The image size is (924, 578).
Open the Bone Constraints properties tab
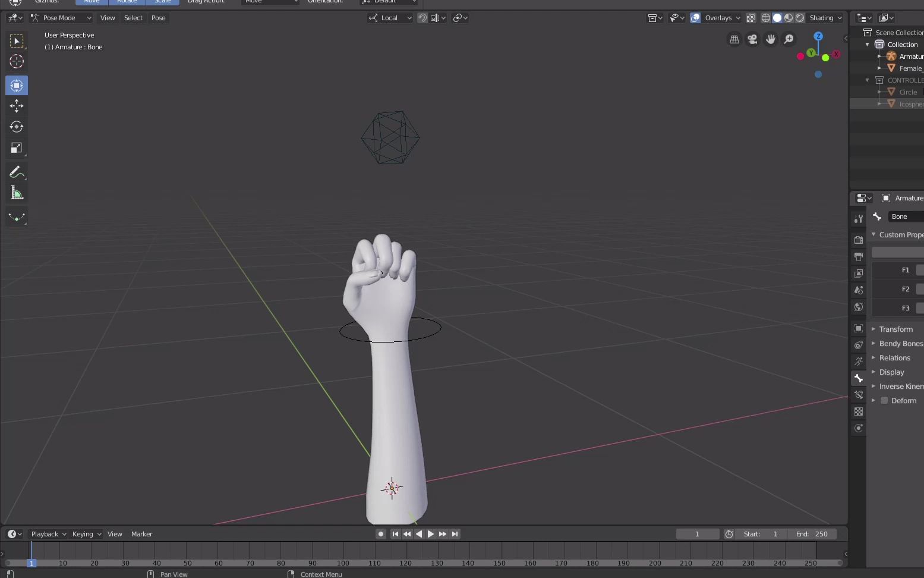[859, 395]
